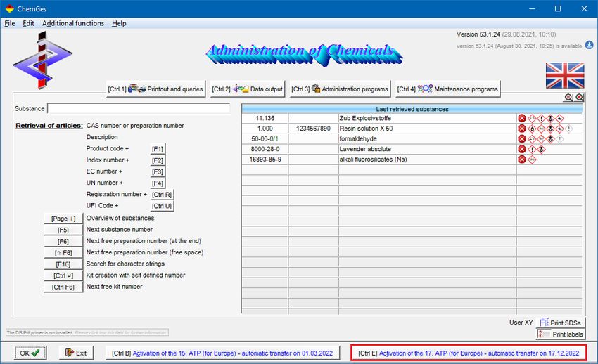
Task: Click the Print labels button
Action: pos(560,334)
